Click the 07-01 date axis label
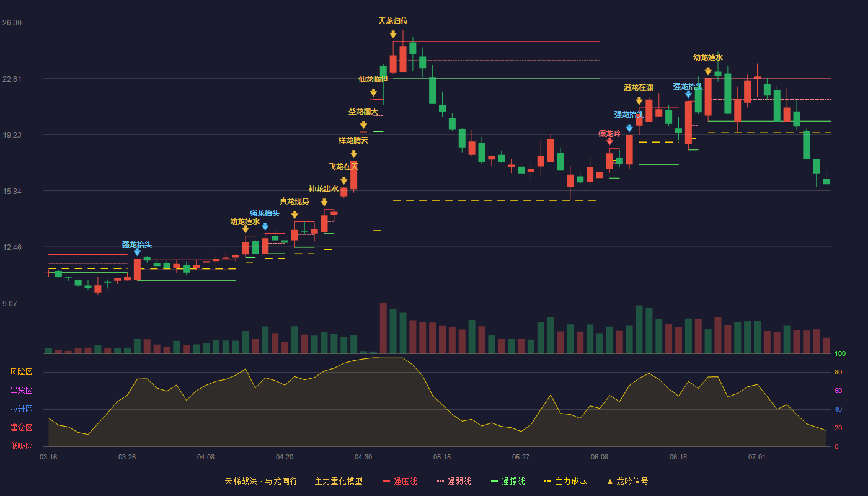Screen dimensions: 868x496 [757, 457]
